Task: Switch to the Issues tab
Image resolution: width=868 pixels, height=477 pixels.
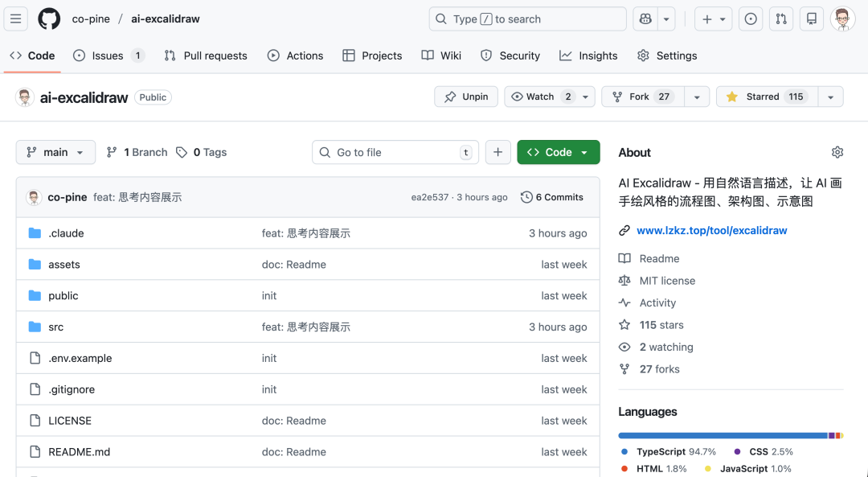Action: [x=109, y=56]
